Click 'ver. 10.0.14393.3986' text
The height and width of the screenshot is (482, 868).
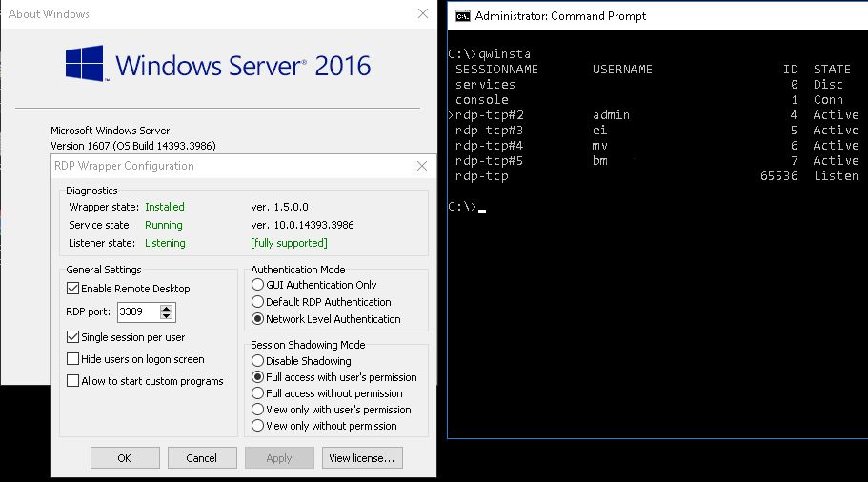coord(302,225)
